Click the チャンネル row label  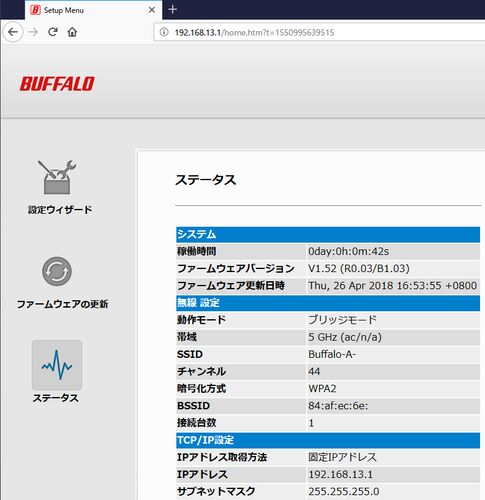coord(201,371)
